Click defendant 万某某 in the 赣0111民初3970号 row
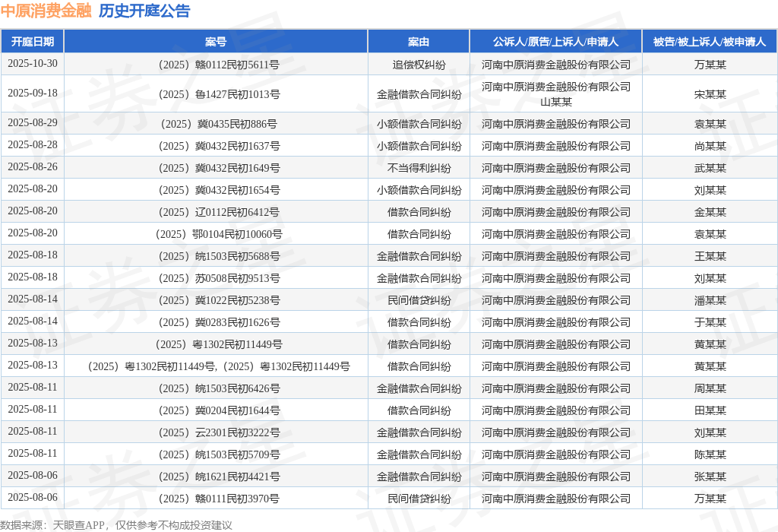Viewport: 778px width, 532px height. tap(710, 499)
